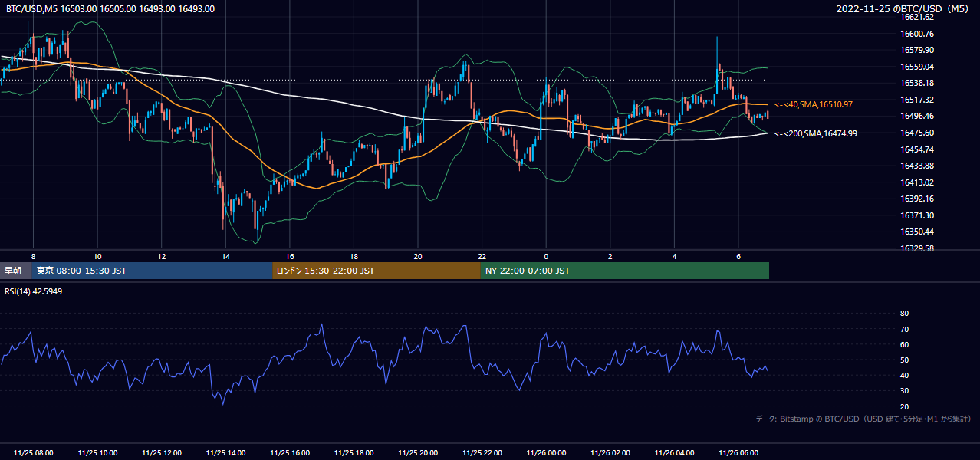Click hour tick '20' under the price chart
The height and width of the screenshot is (460, 980).
(418, 256)
